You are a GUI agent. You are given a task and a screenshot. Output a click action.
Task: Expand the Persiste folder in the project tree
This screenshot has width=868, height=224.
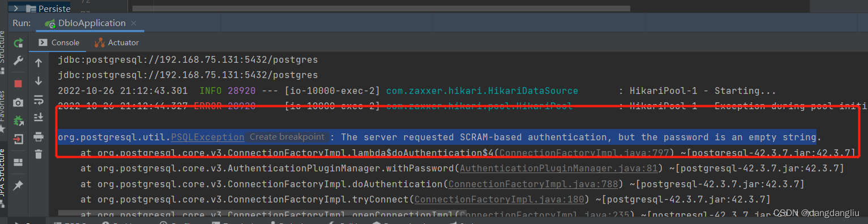pos(16,8)
